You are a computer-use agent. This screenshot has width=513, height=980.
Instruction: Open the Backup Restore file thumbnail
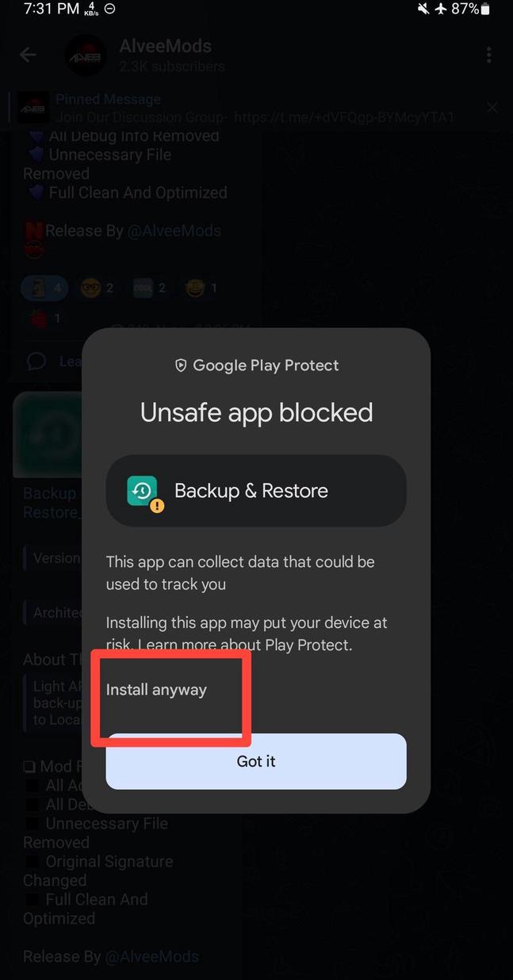point(49,434)
